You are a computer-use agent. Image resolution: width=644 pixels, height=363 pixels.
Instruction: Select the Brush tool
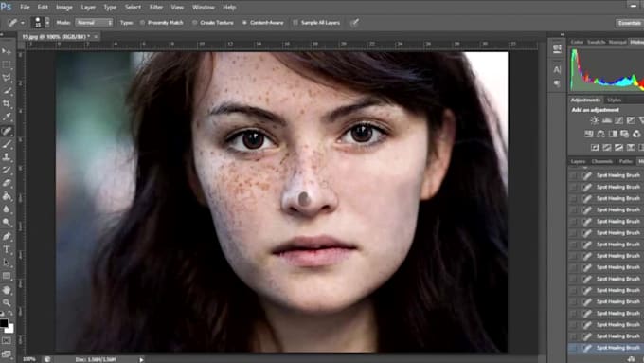[7, 144]
